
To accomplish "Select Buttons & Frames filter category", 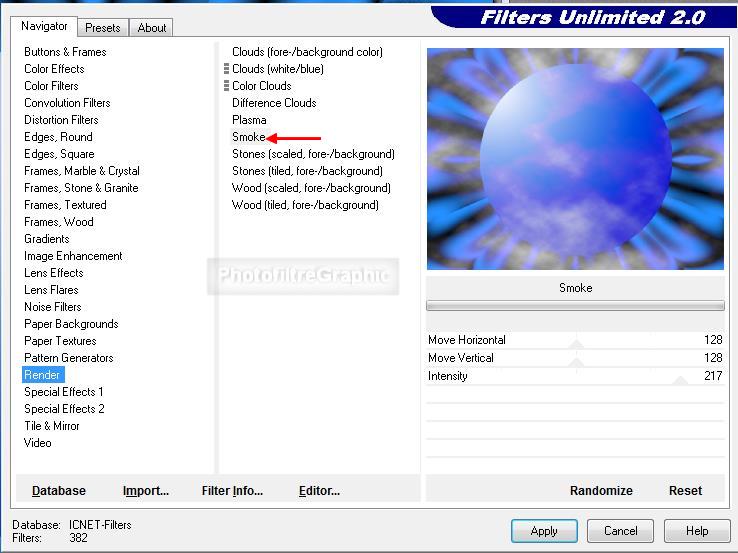I will (x=65, y=52).
